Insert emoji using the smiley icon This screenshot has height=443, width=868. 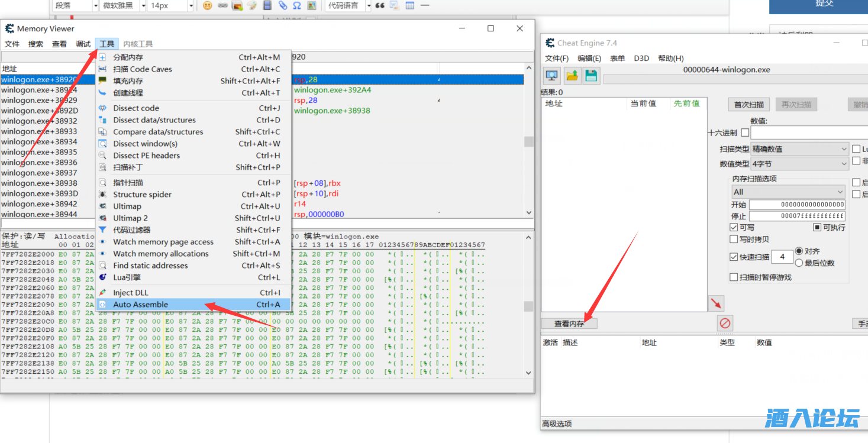click(208, 5)
